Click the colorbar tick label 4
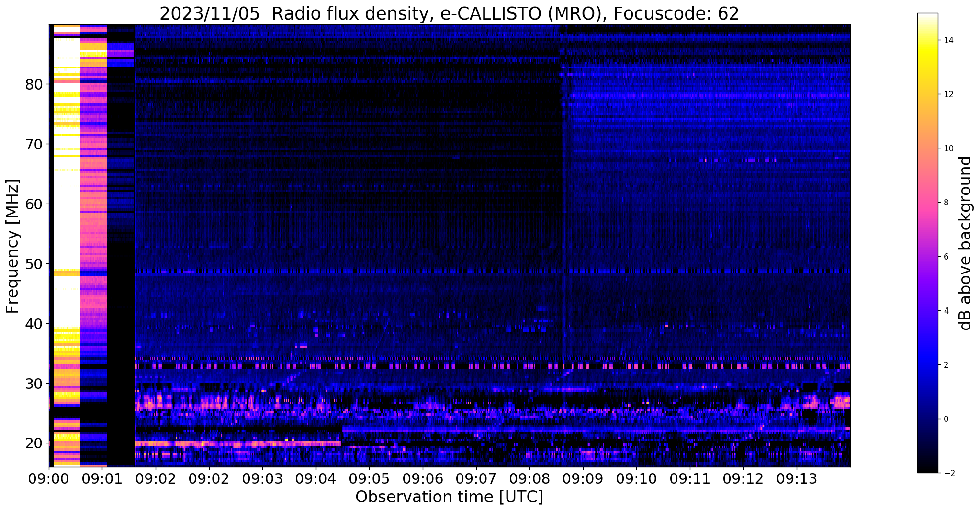Viewport: 980px width, 511px height. coord(946,311)
